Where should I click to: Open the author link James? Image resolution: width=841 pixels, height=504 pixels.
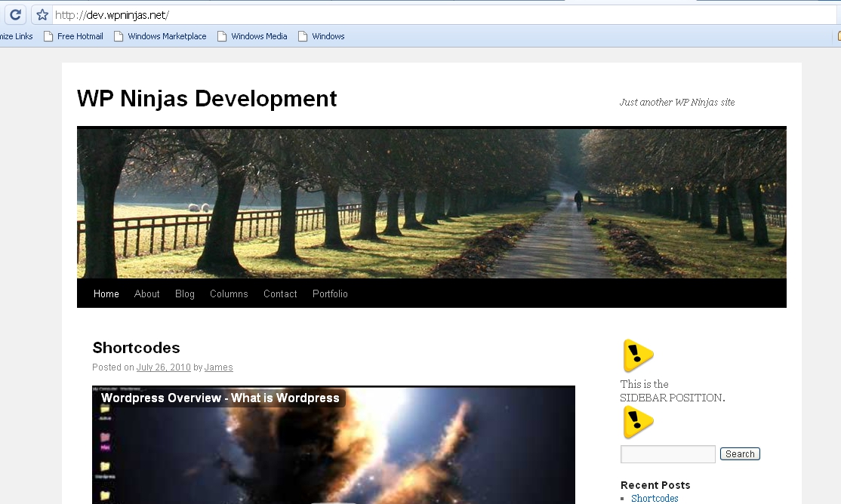(x=218, y=368)
